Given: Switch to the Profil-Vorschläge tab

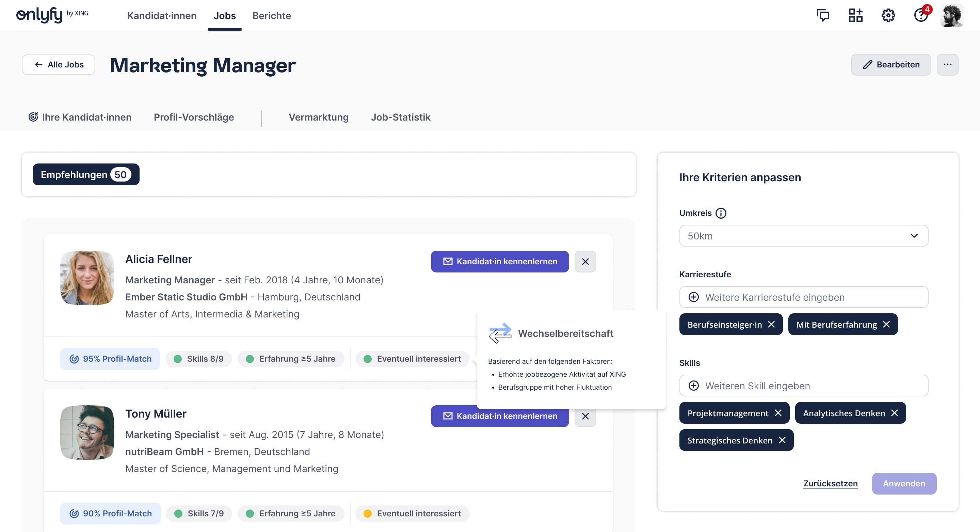Looking at the screenshot, I should 194,117.
